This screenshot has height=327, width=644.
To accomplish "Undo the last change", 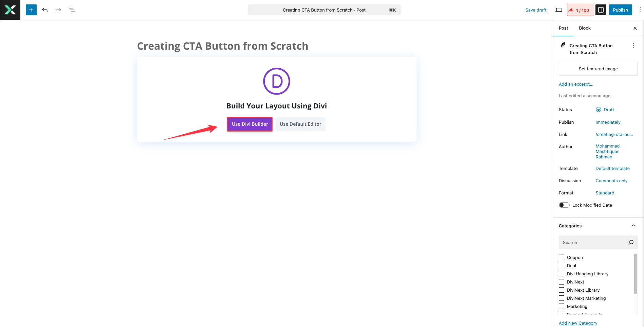I will tap(45, 10).
